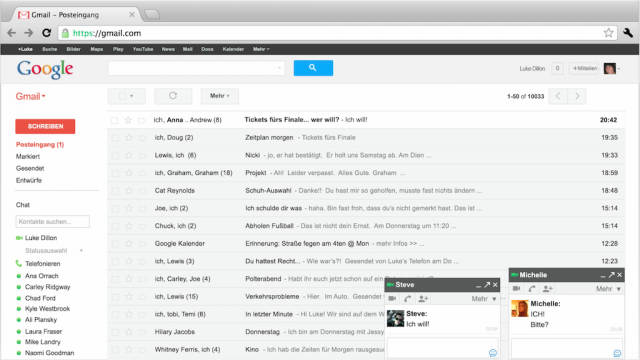Switch to the Gmail – Posteingang tab
640x360 pixels.
coord(76,15)
